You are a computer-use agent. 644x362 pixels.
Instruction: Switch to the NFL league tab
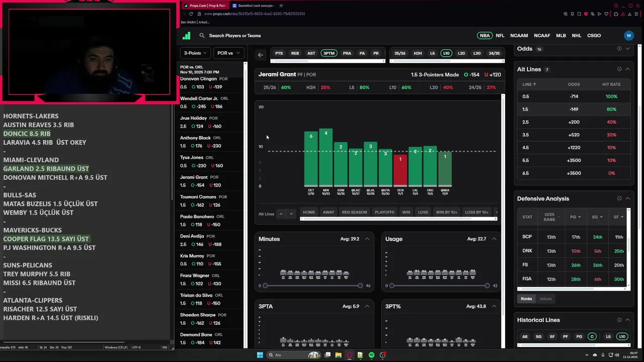tap(500, 36)
